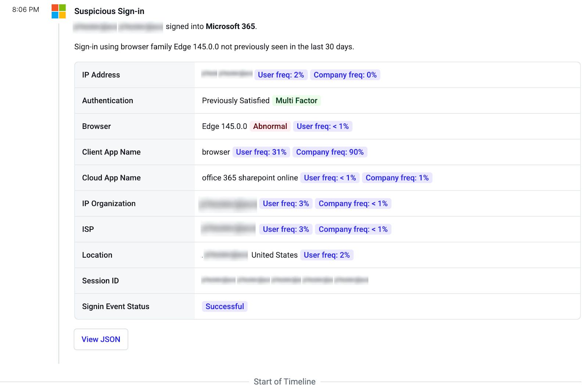Image resolution: width=588 pixels, height=392 pixels.
Task: Click the IP Organization row label
Action: pos(109,203)
